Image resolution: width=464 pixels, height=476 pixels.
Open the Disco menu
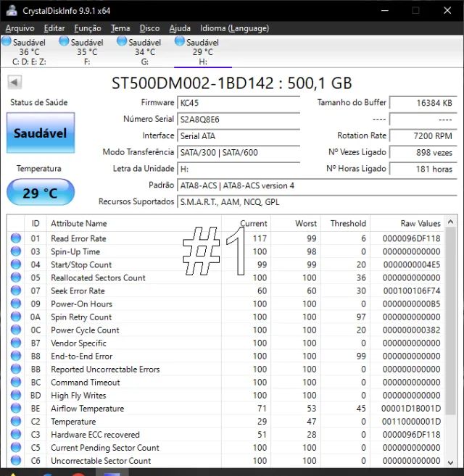click(x=149, y=28)
